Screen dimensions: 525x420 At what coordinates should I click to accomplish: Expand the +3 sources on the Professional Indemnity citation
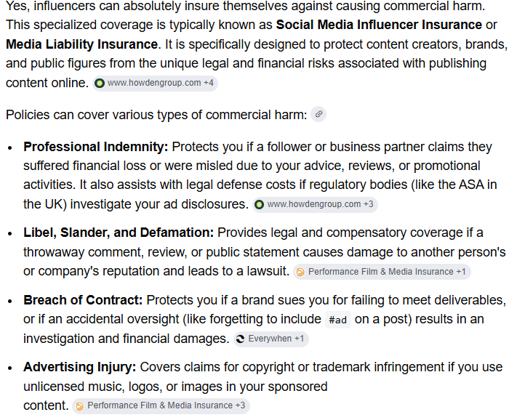point(369,204)
